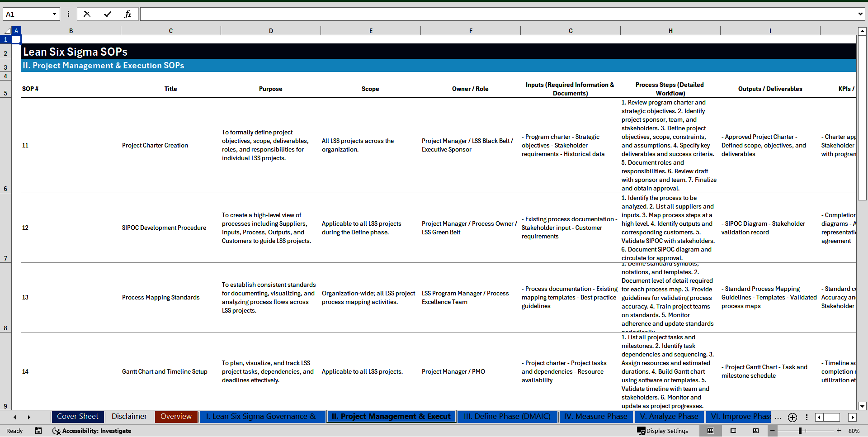
Task: Show hidden sheet tabs via ellipsis
Action: [778, 417]
